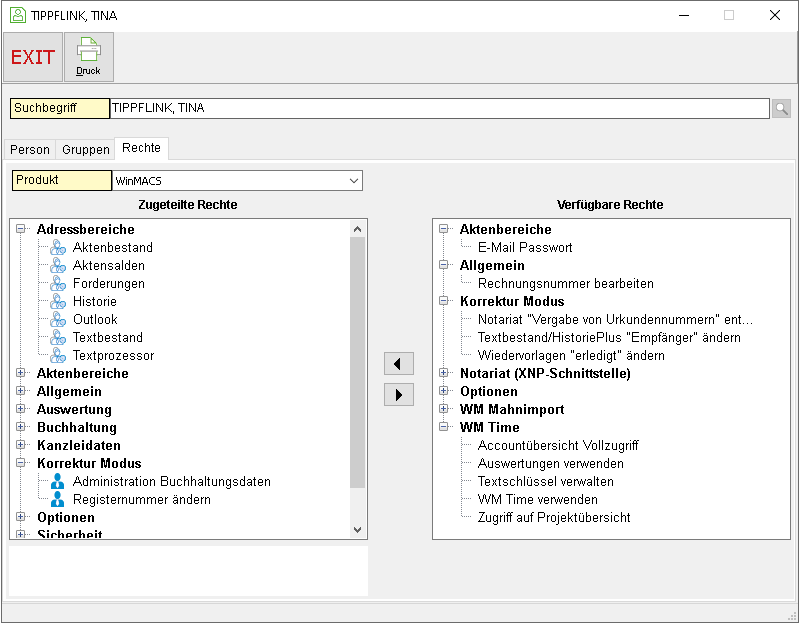The height and width of the screenshot is (624, 800).
Task: Select Registernummer ändern text
Action: coord(141,499)
